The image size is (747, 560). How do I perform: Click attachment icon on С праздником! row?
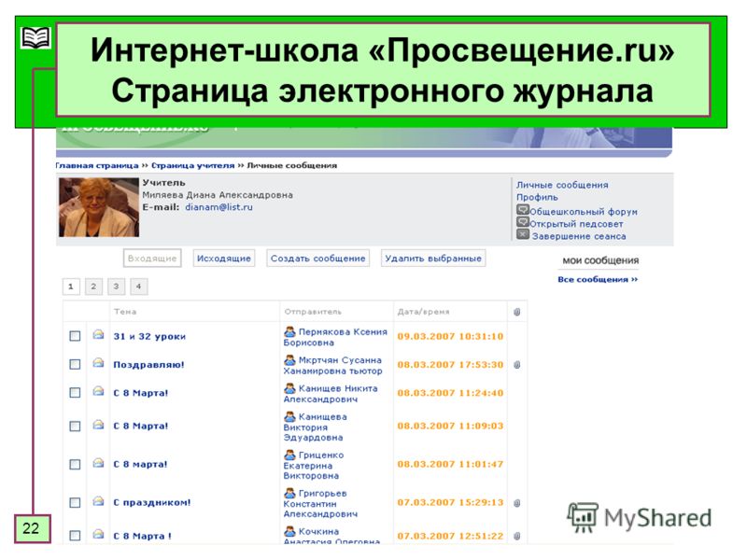click(x=517, y=503)
